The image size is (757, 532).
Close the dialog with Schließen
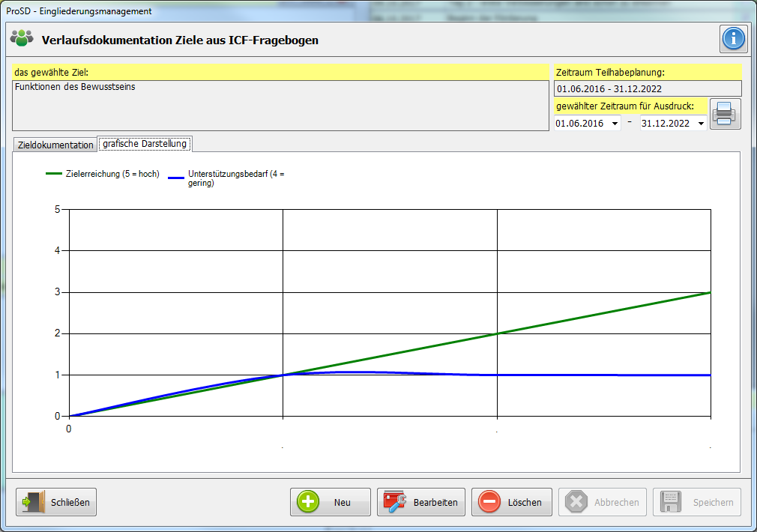[56, 502]
